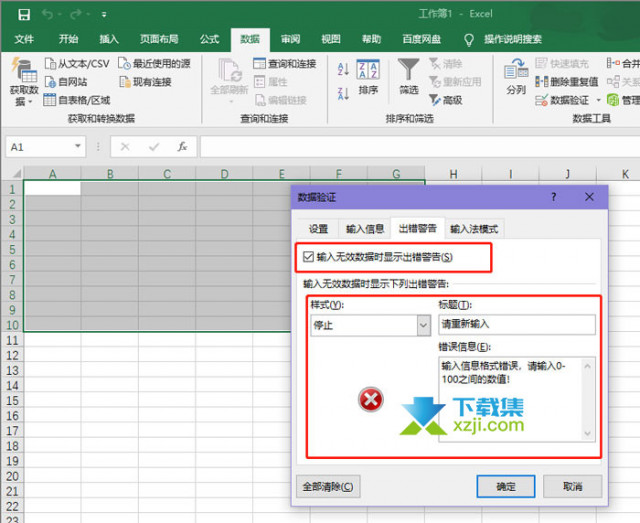Switch to the Settings (设置) tab in dialog
The width and height of the screenshot is (640, 523).
coord(318,228)
